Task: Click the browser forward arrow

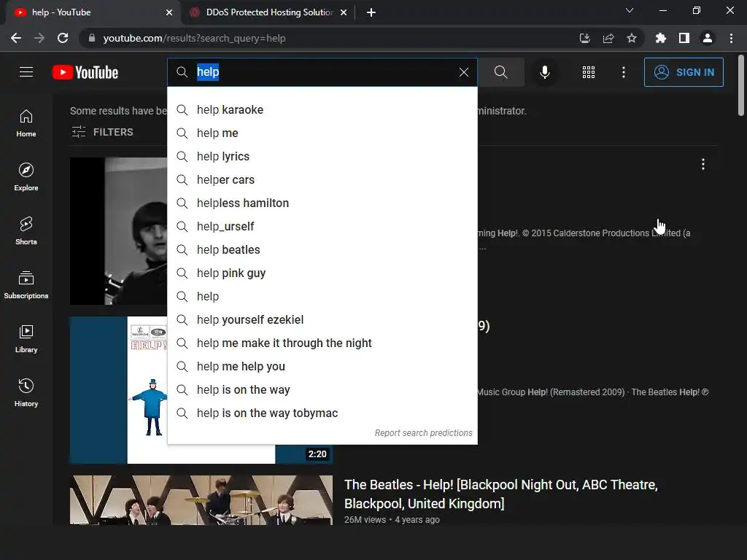Action: [x=39, y=38]
